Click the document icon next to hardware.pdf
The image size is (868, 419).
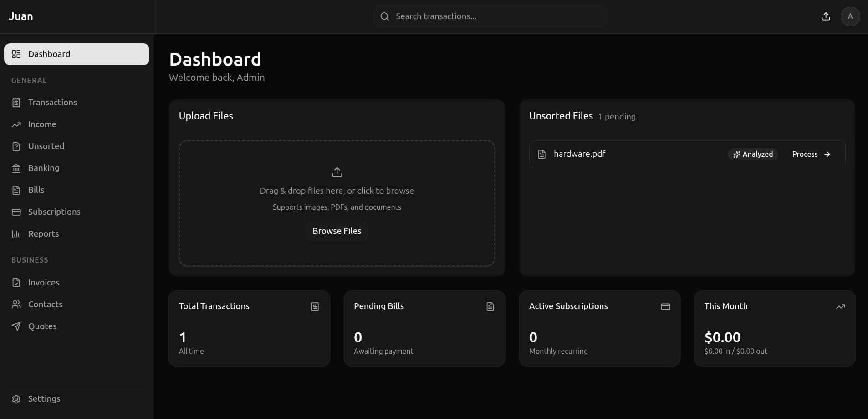541,154
